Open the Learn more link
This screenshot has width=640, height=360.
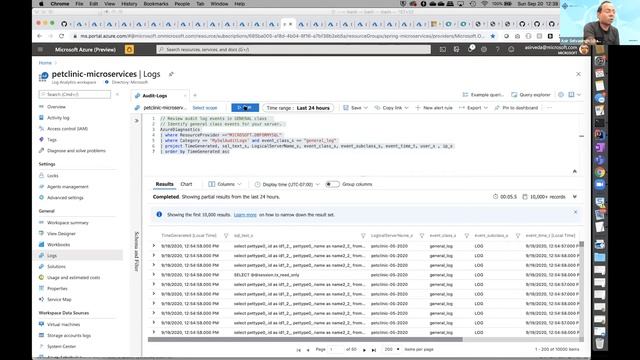point(245,215)
